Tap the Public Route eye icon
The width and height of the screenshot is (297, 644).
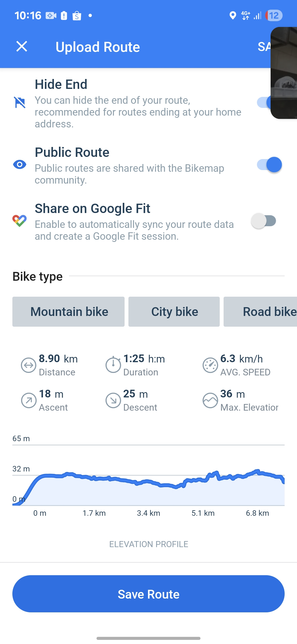pyautogui.click(x=20, y=165)
